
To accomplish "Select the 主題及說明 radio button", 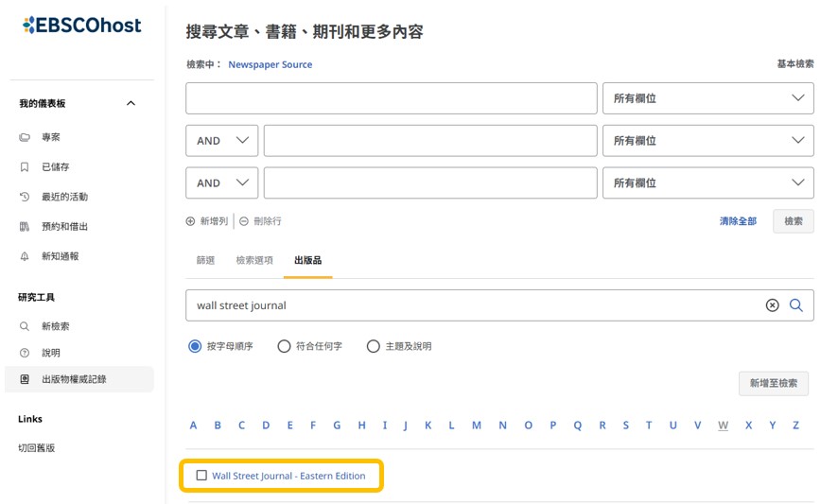I will tap(373, 346).
